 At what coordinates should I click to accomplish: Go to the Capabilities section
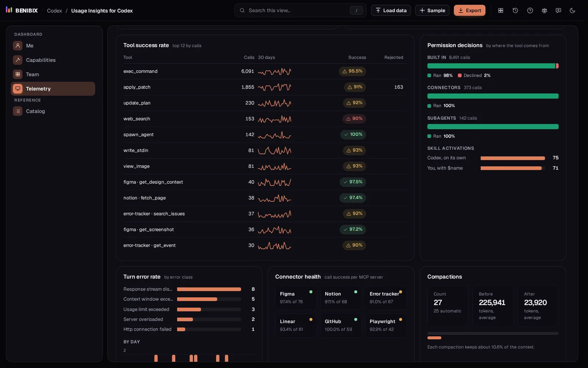pos(53,60)
